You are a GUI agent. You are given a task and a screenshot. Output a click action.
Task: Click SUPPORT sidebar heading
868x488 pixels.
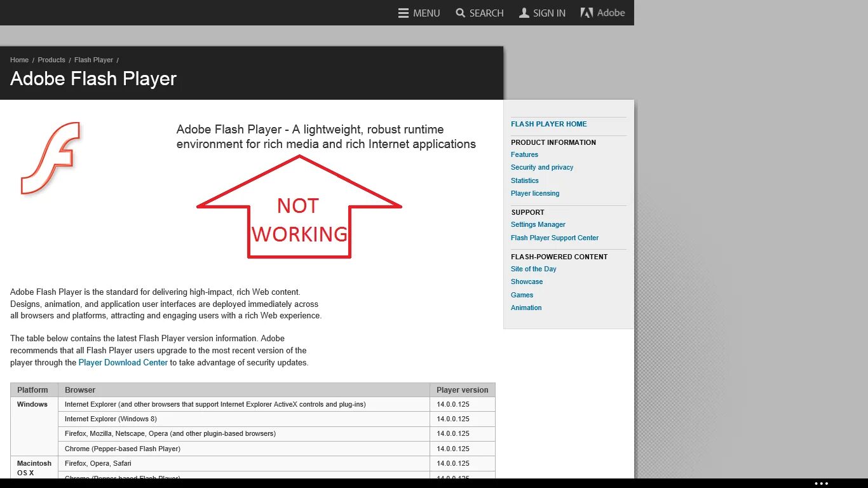pos(528,212)
